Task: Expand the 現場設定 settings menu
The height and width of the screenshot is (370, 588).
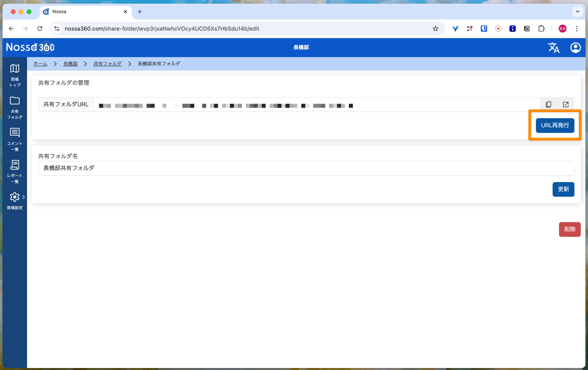Action: tap(15, 197)
